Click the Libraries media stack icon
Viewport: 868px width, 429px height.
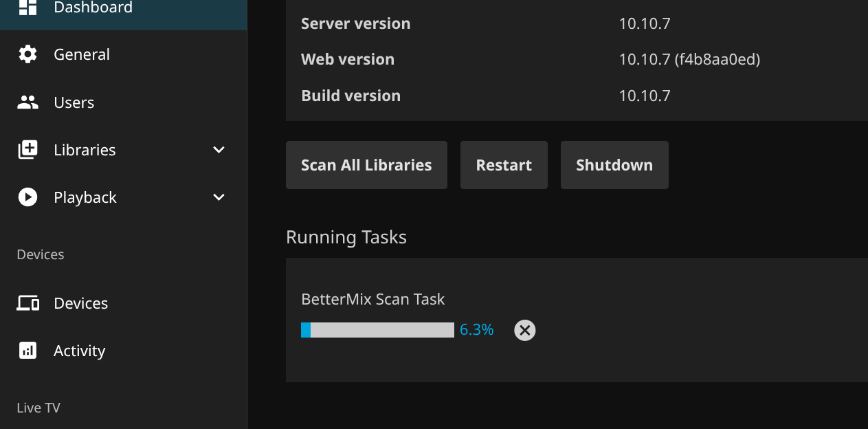click(27, 150)
